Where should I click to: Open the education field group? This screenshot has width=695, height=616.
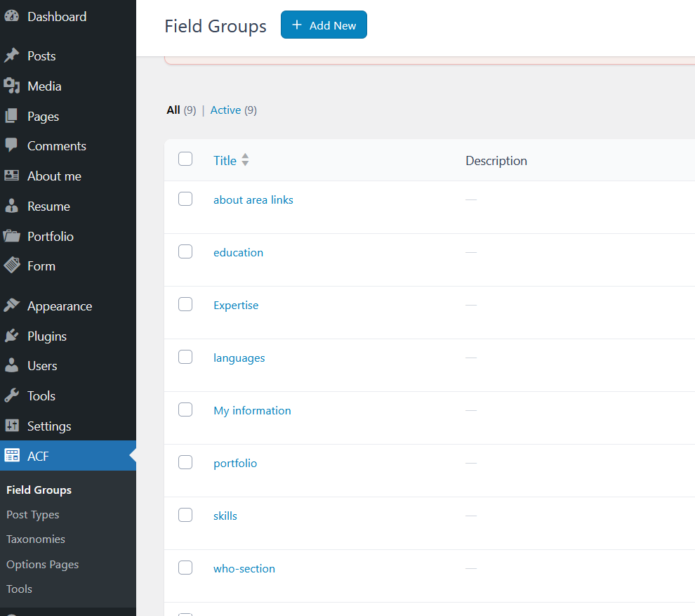coord(239,252)
